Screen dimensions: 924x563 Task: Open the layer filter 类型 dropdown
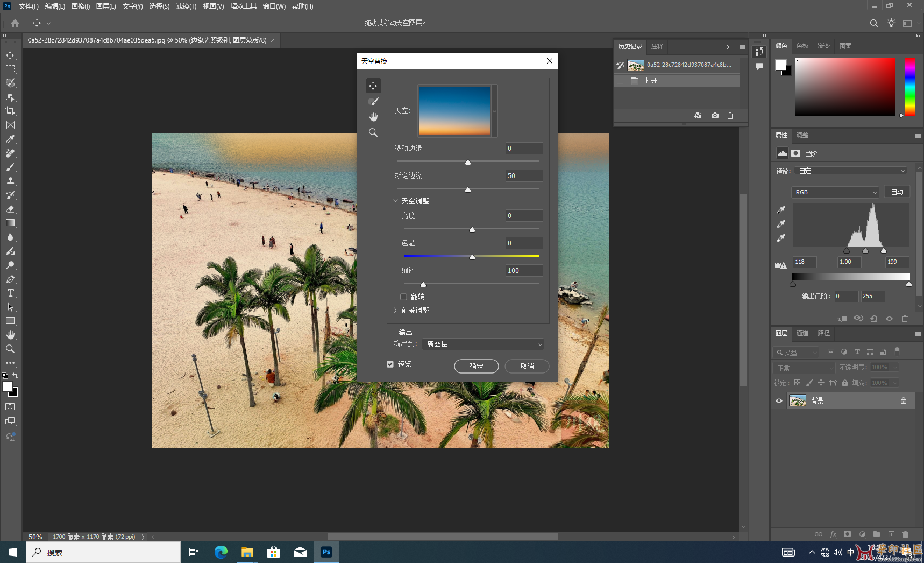click(797, 352)
